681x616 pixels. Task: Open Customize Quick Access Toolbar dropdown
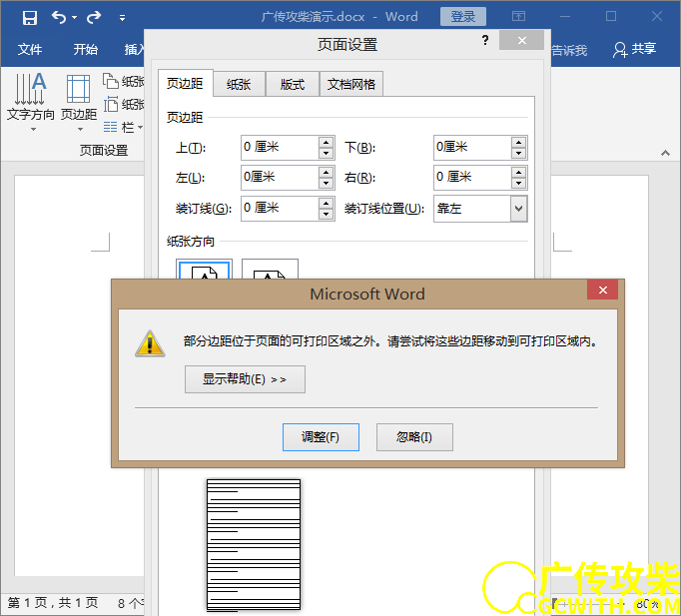click(x=123, y=18)
